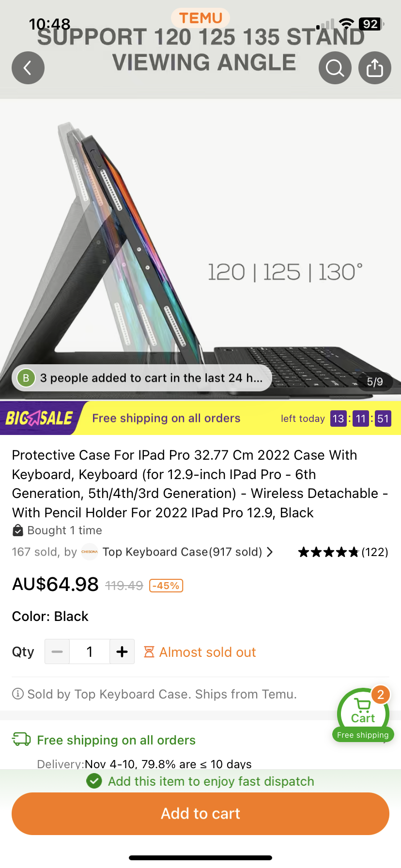
Task: Open the product title text
Action: (x=200, y=484)
